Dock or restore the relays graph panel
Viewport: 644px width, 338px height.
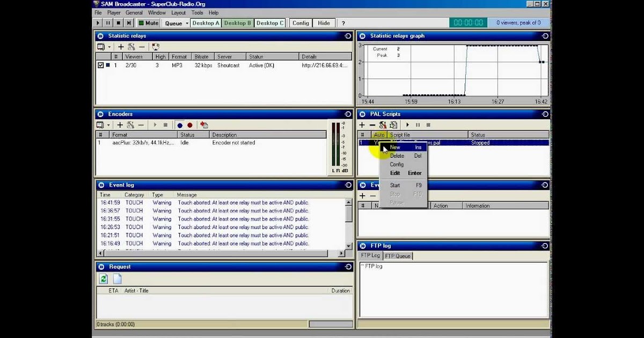click(x=545, y=36)
